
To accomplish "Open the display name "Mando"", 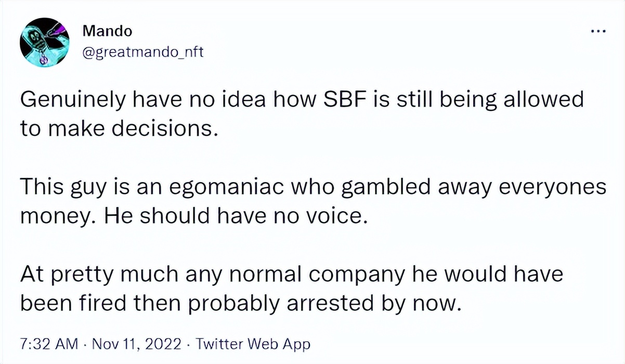I will pos(107,31).
